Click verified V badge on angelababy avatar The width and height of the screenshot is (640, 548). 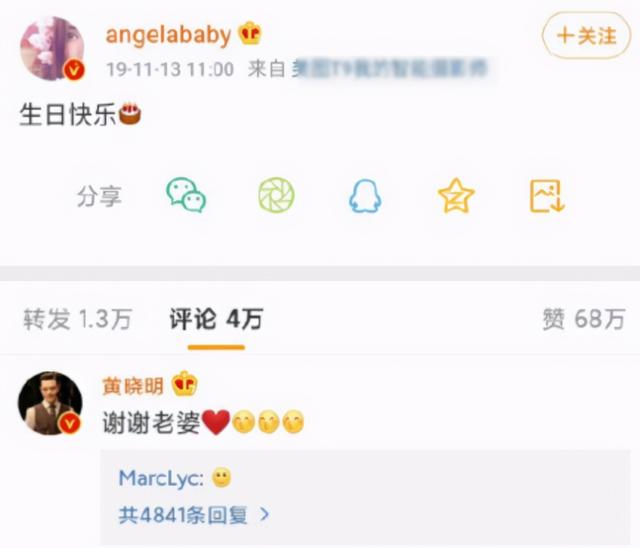tap(74, 70)
